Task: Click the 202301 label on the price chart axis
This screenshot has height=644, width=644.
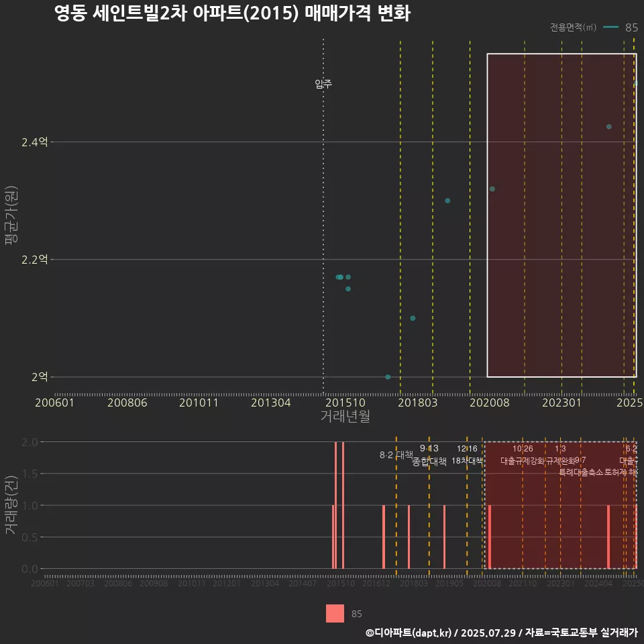Action: click(562, 402)
